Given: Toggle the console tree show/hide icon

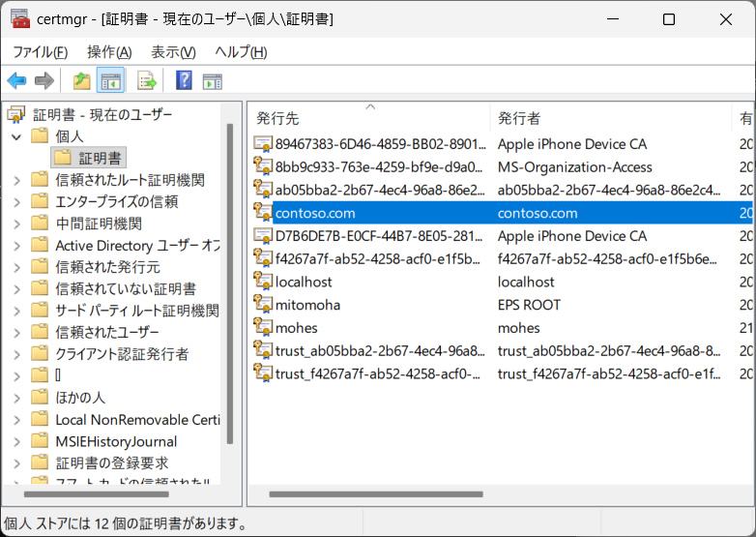Looking at the screenshot, I should (x=110, y=80).
